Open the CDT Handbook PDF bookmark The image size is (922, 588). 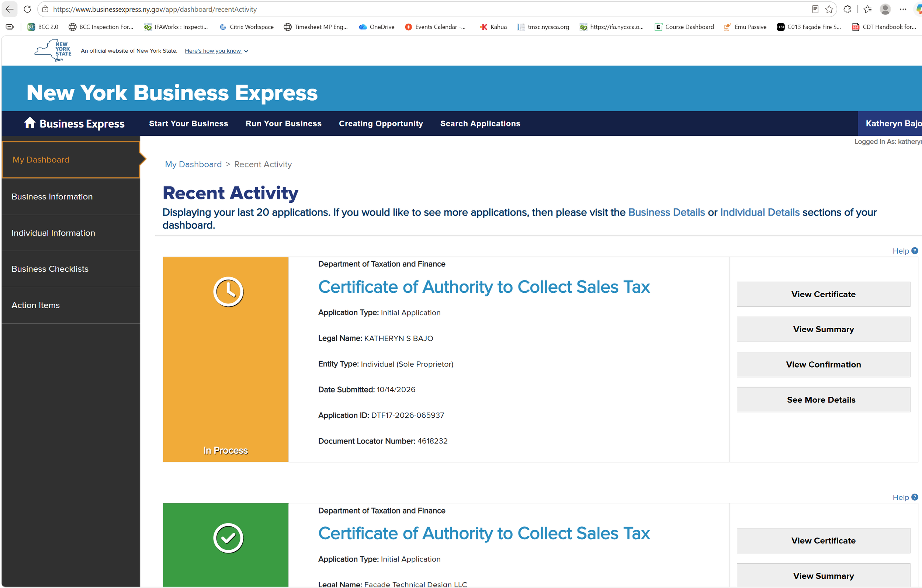tap(884, 27)
